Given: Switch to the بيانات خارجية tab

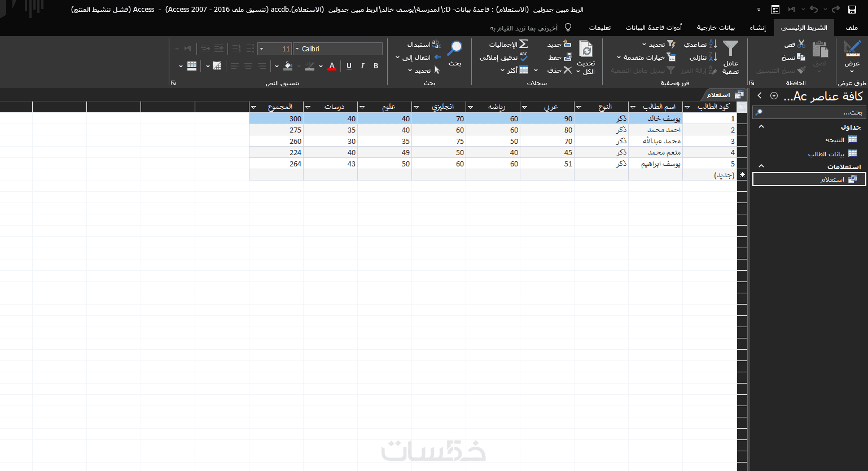Looking at the screenshot, I should [x=716, y=28].
